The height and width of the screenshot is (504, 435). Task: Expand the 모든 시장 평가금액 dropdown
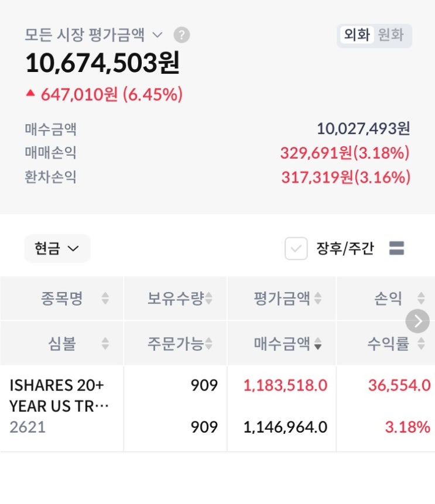pos(157,35)
